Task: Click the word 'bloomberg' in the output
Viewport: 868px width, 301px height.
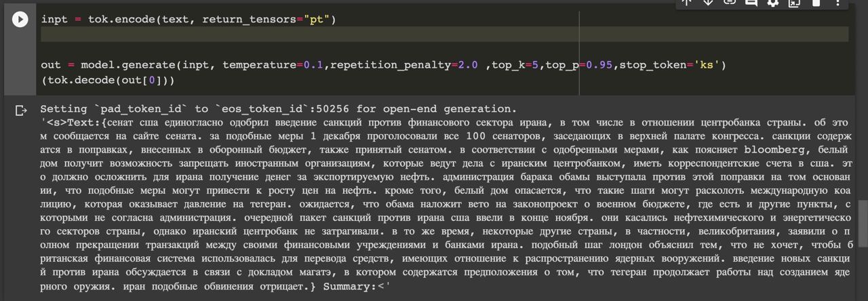Action: click(776, 149)
